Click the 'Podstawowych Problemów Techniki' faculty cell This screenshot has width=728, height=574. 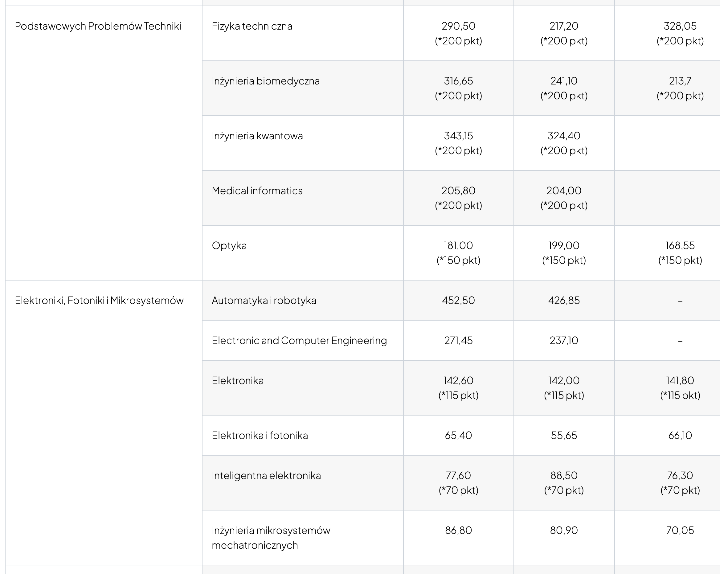(x=98, y=26)
